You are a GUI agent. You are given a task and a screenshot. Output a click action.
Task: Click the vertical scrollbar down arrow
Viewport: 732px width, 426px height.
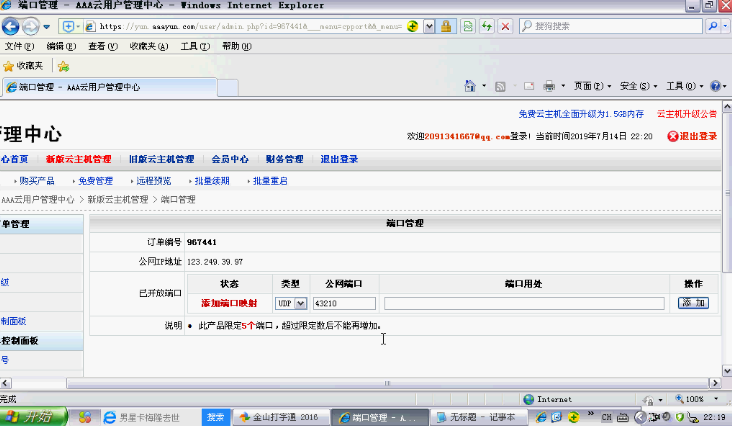click(x=727, y=371)
